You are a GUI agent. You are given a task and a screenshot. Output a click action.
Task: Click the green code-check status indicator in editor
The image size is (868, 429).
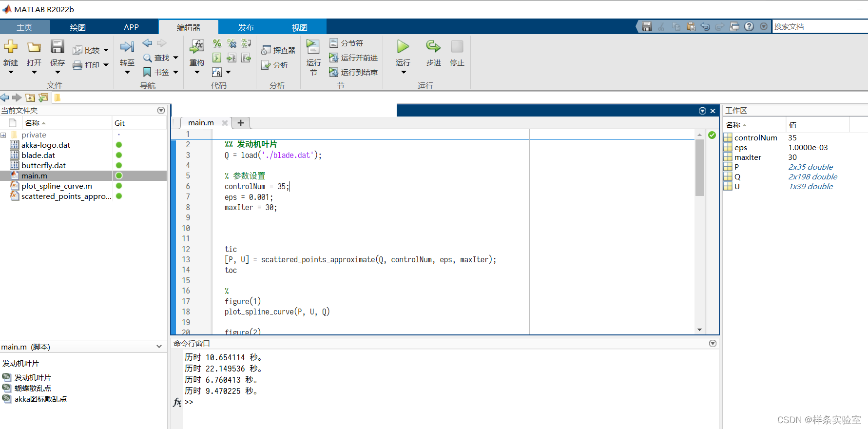(x=712, y=135)
